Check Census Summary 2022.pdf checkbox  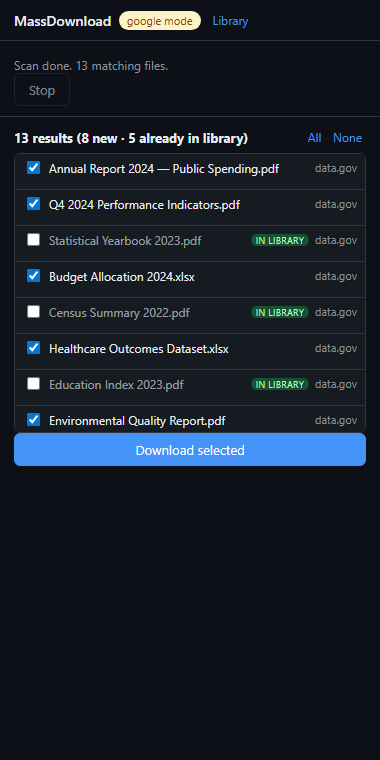[x=33, y=312]
